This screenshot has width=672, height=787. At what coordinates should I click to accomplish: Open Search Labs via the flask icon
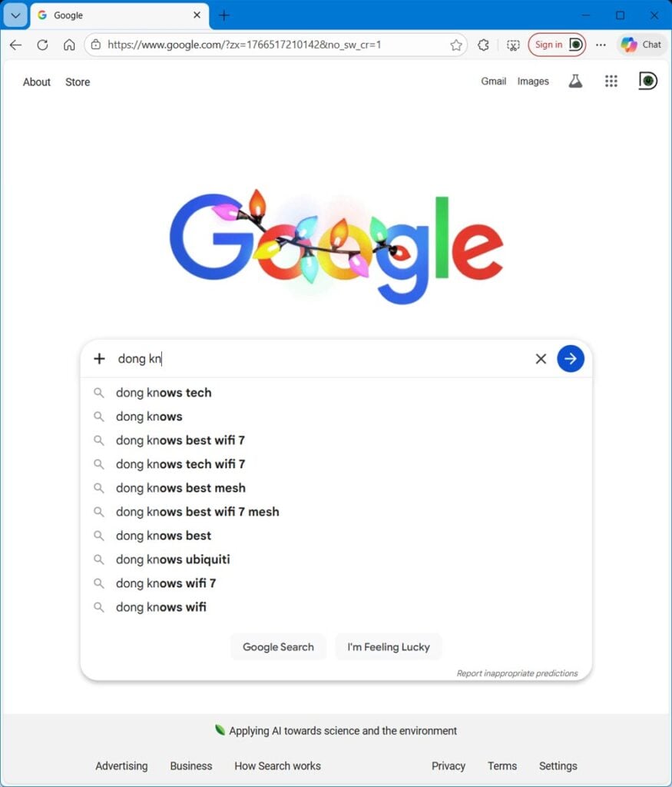click(x=575, y=81)
